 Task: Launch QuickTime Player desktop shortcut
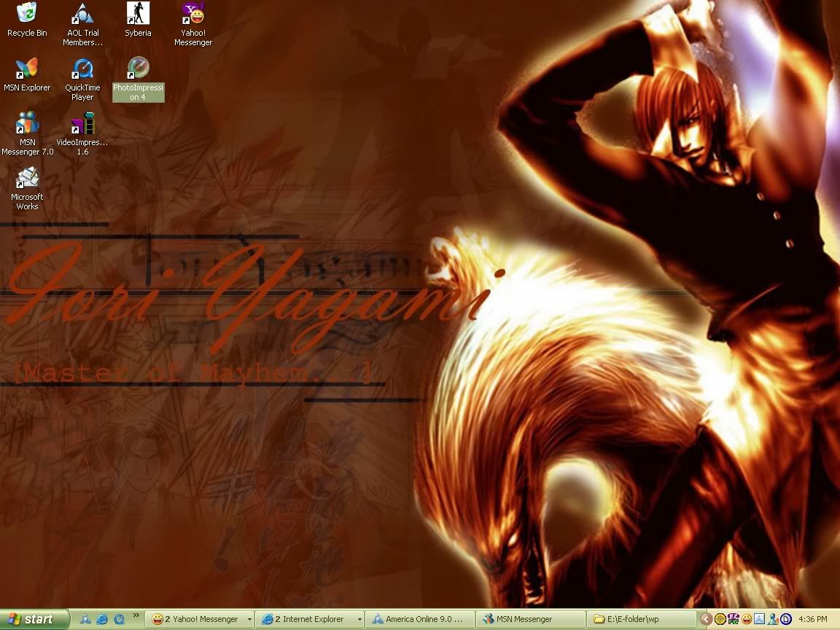pyautogui.click(x=82, y=79)
